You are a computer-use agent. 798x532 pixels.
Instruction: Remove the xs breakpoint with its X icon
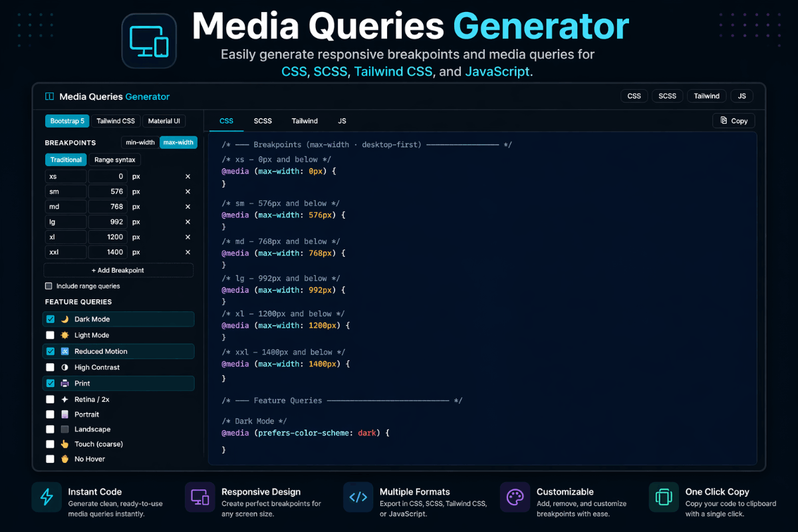[188, 176]
